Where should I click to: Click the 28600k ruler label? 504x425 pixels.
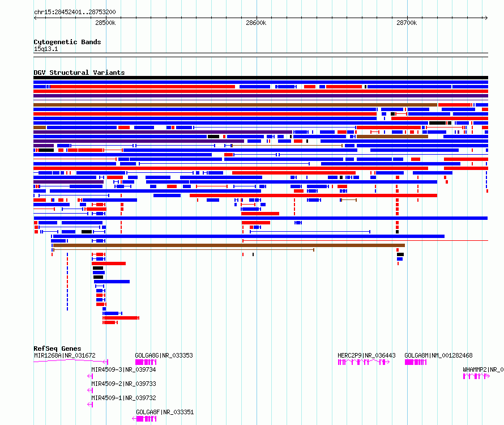pyautogui.click(x=256, y=23)
